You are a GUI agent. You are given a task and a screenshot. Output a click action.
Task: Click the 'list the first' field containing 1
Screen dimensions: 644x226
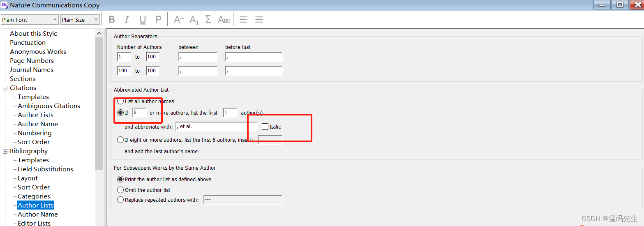230,112
